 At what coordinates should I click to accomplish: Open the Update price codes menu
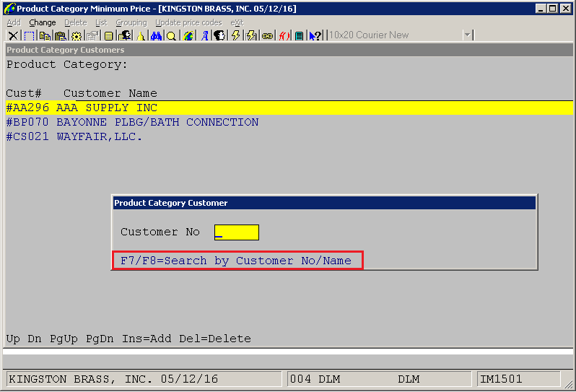point(189,23)
